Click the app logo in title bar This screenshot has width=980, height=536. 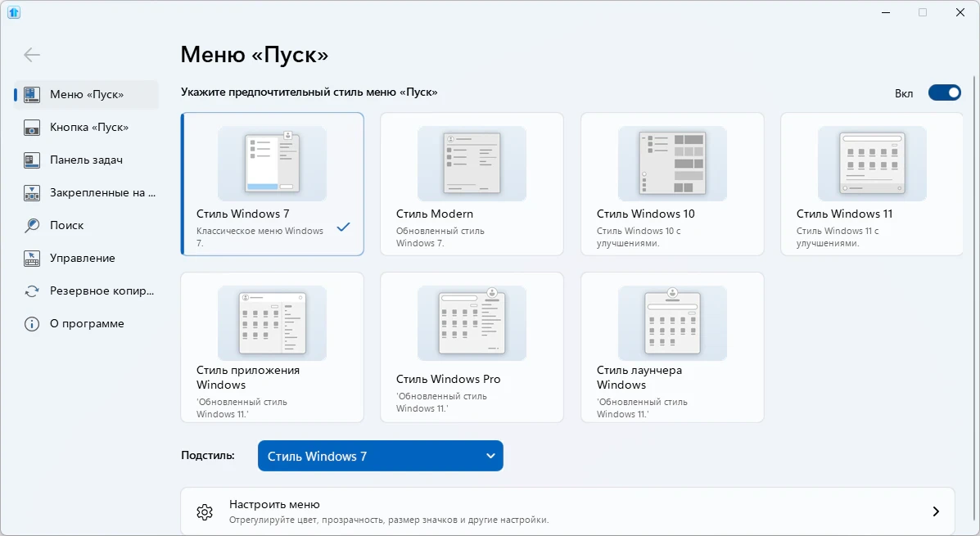point(14,12)
